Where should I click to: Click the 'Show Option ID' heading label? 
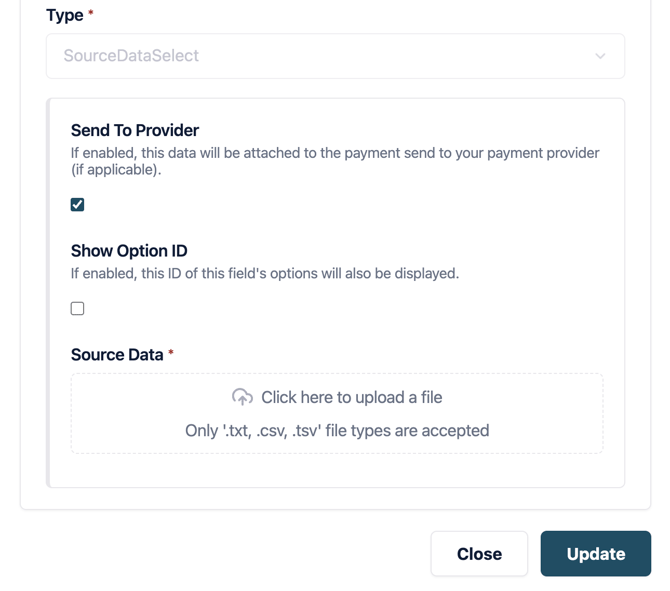click(129, 250)
